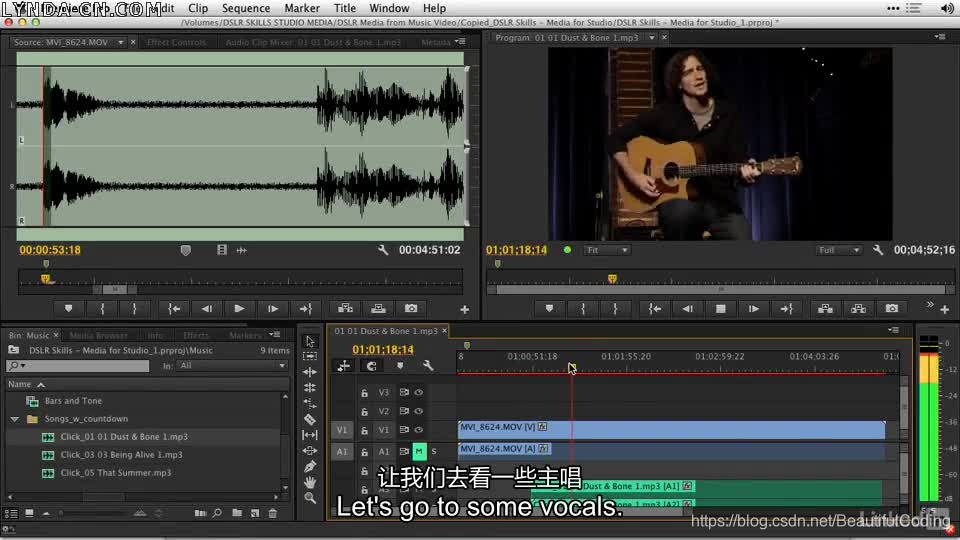The width and height of the screenshot is (960, 540).
Task: Open the Window menu
Action: pos(389,9)
